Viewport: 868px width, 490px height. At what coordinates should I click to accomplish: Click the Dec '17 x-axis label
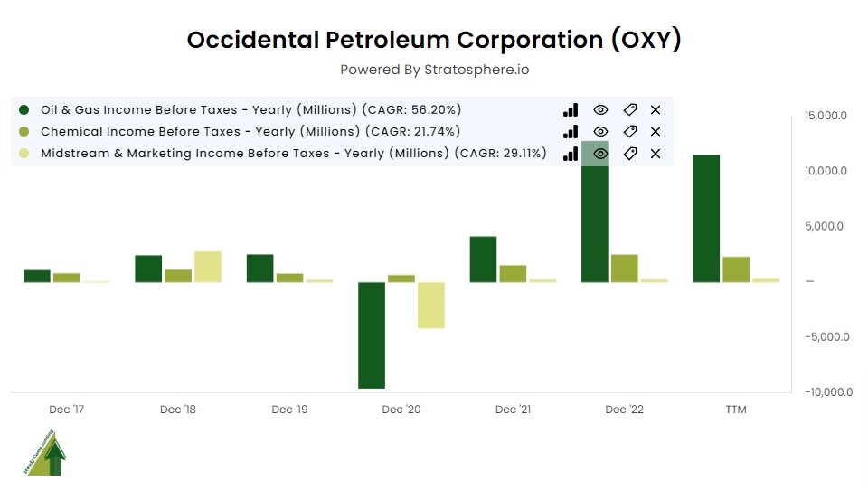(66, 410)
